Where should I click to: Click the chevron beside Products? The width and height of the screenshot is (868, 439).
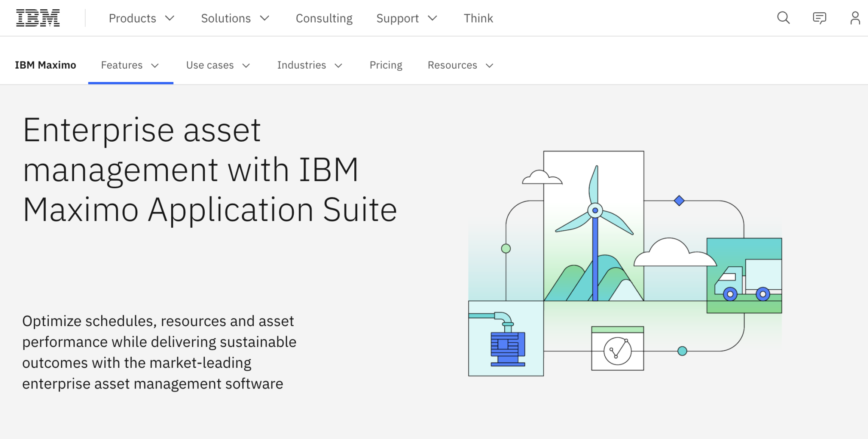[170, 18]
